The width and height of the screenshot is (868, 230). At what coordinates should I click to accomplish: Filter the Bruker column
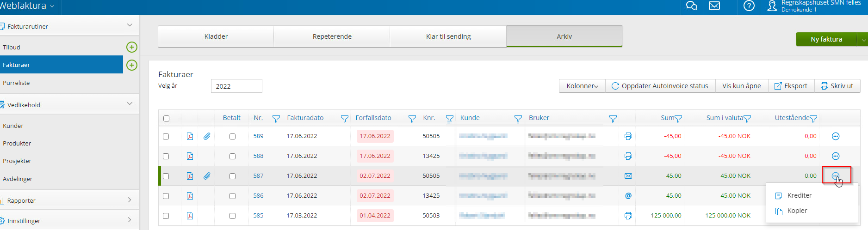pyautogui.click(x=613, y=119)
